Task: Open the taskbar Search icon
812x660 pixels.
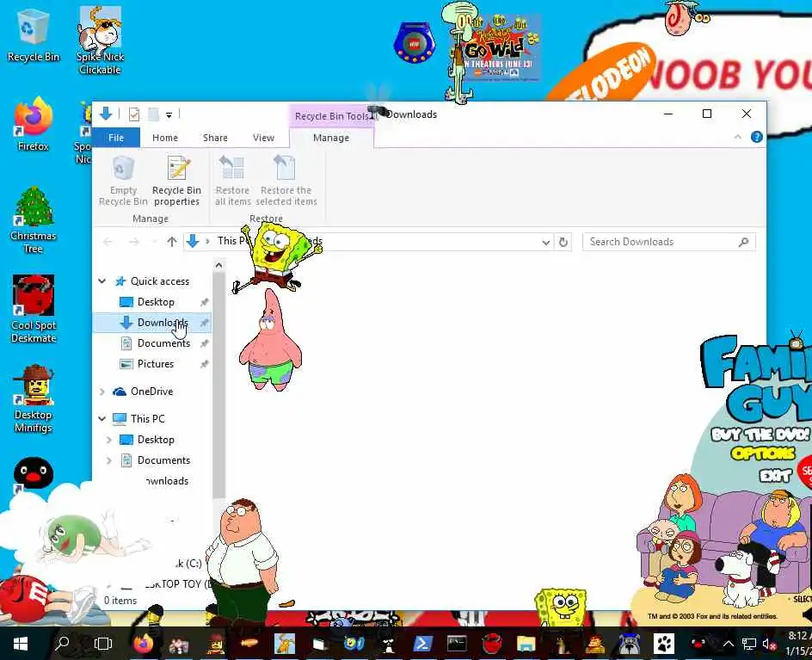Action: coord(62,644)
